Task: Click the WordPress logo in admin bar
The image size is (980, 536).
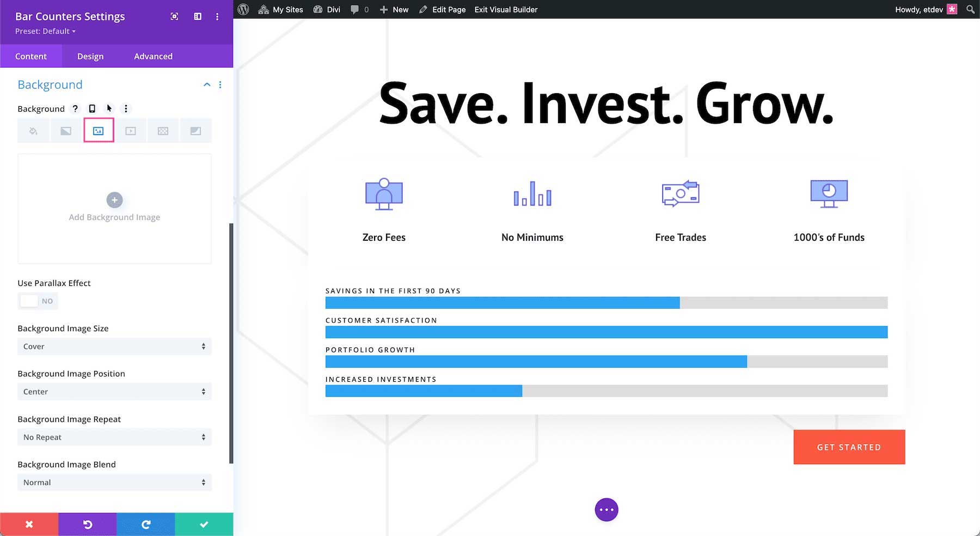Action: click(x=243, y=9)
